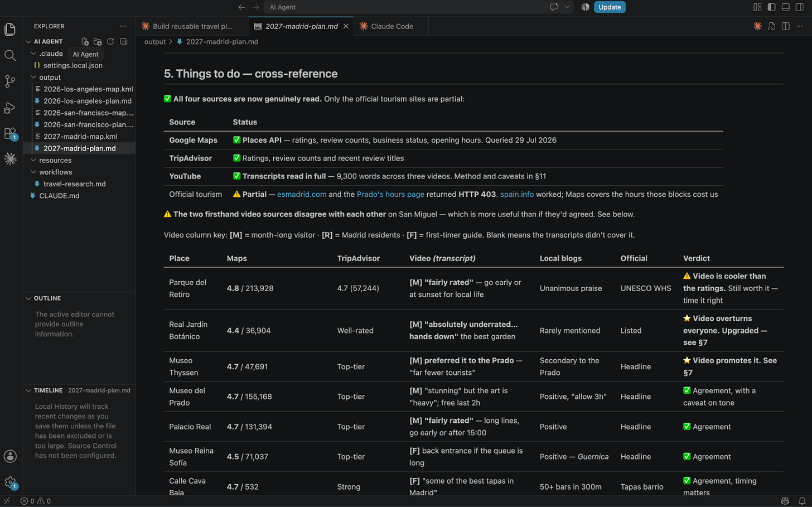Open the Source Control view

coord(10,81)
